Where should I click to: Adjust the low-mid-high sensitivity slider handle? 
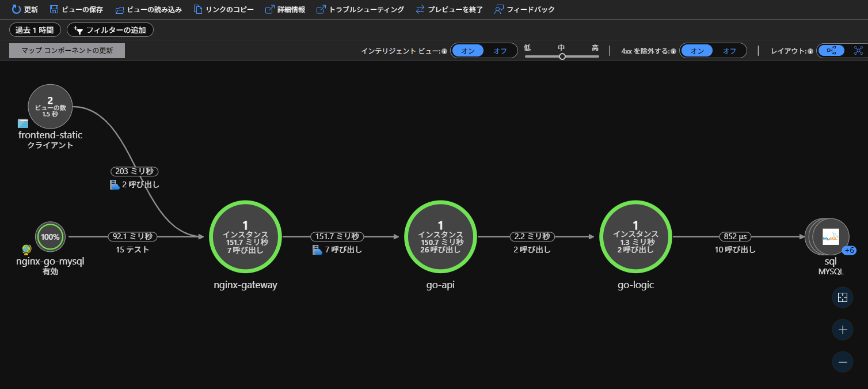(562, 56)
